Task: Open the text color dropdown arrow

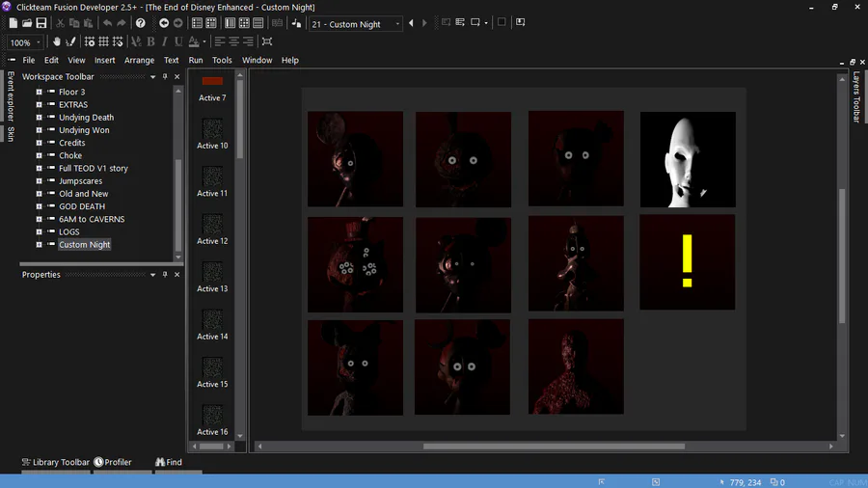Action: click(x=204, y=41)
